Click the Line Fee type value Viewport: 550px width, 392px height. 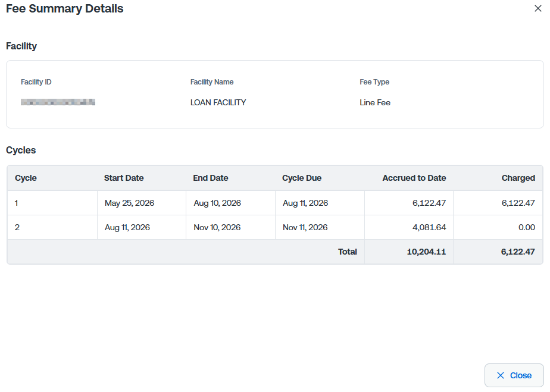click(x=375, y=102)
